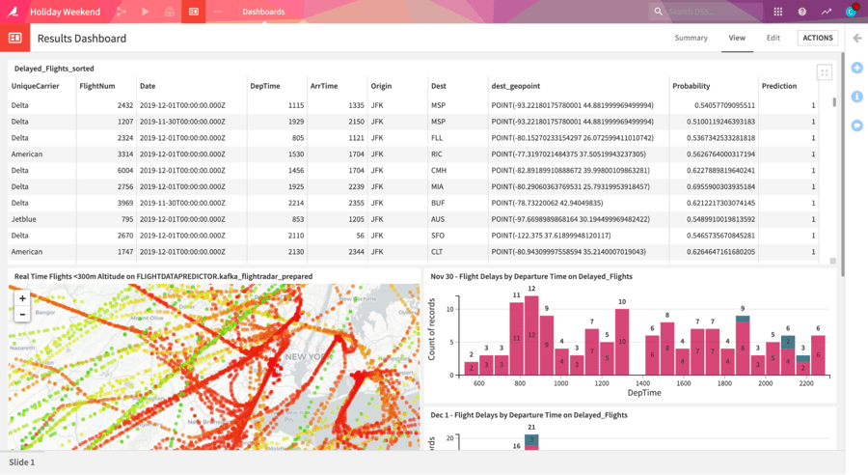Screen dimensions: 868x475
Task: Open the Flow icon in top bar
Action: [122, 11]
